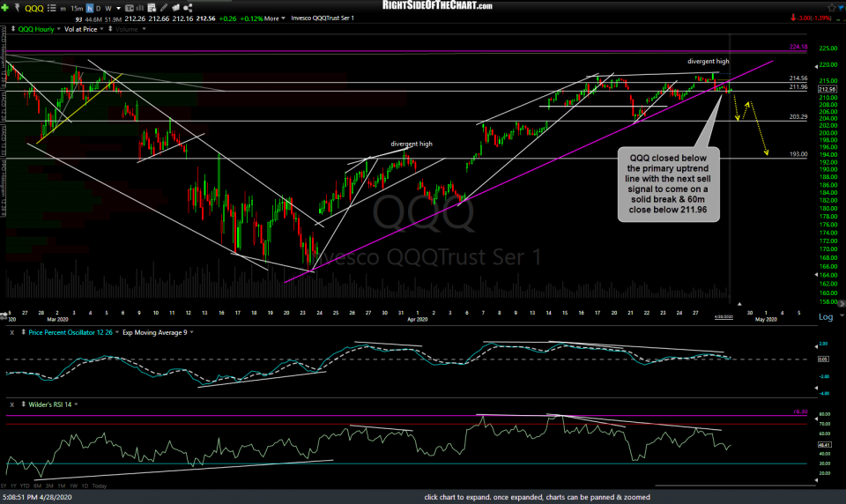The image size is (846, 504).
Task: Click the move arrows beside Volume
Action: point(110,29)
